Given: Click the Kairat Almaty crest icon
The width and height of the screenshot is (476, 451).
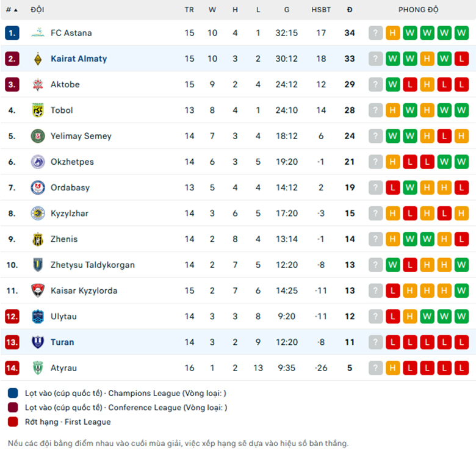Looking at the screenshot, I should 38,59.
